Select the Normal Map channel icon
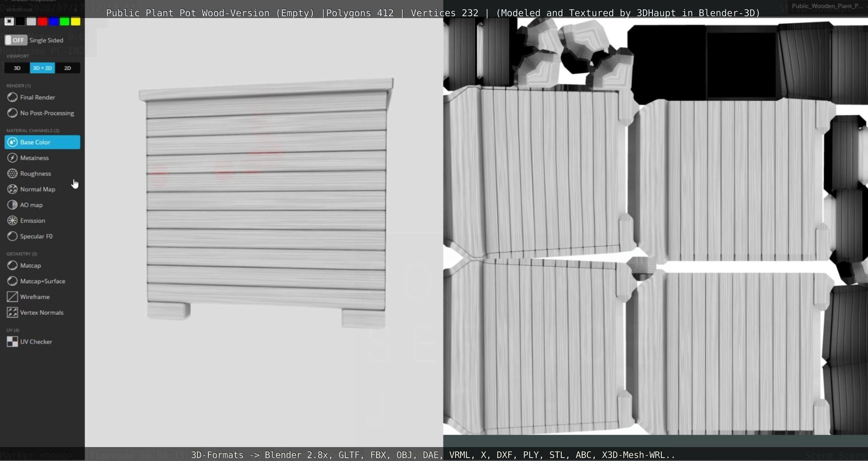Image resolution: width=868 pixels, height=461 pixels. (x=12, y=189)
